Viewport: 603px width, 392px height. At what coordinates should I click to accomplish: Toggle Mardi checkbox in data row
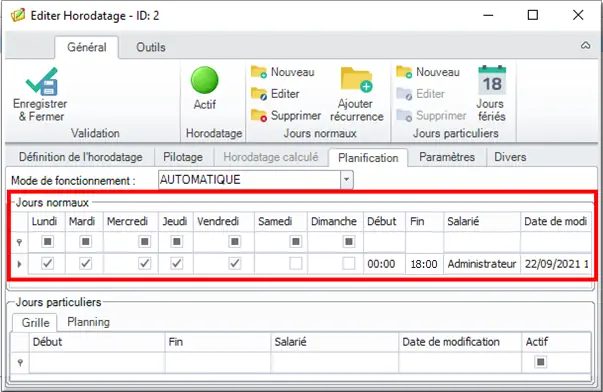[x=85, y=264]
